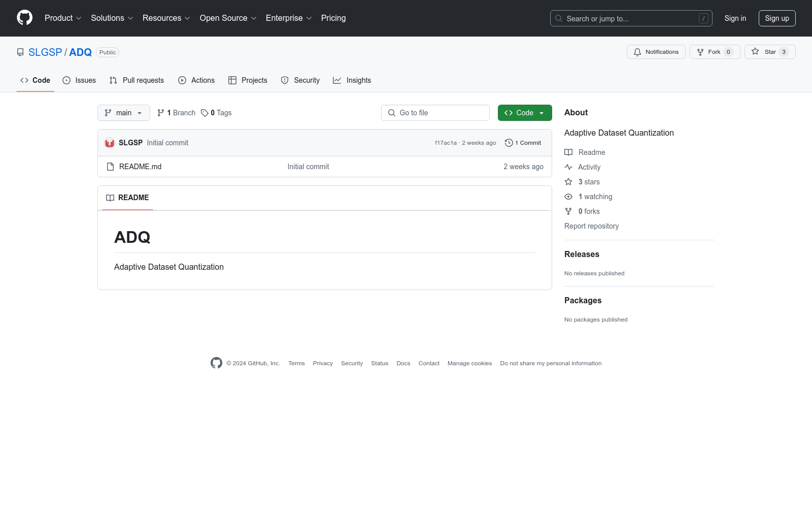Switch to the Issues tab
This screenshot has width=812, height=508.
click(79, 80)
